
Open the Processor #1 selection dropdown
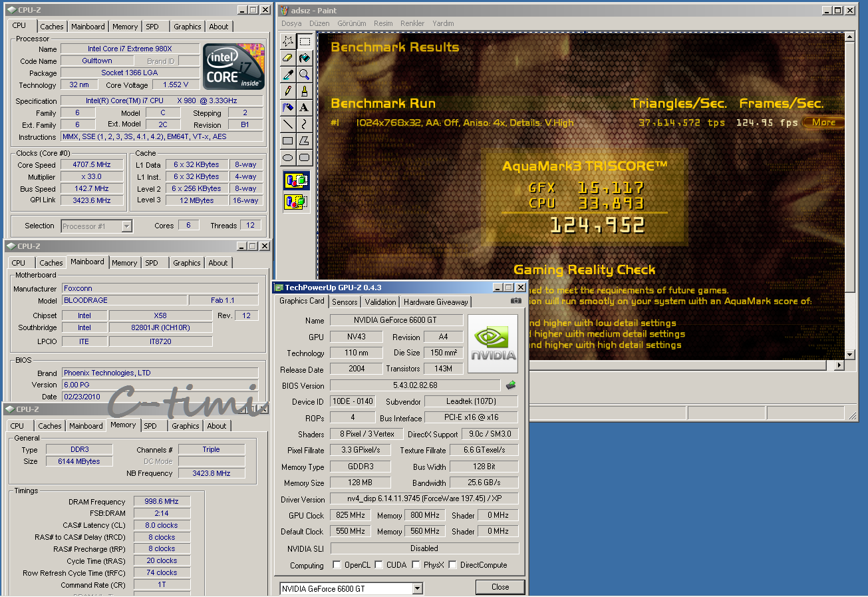126,226
